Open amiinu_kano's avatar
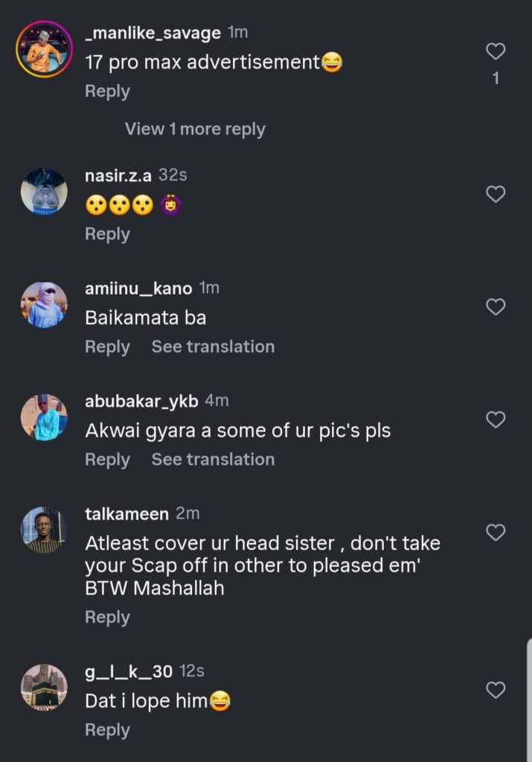The height and width of the screenshot is (762, 532). [44, 304]
